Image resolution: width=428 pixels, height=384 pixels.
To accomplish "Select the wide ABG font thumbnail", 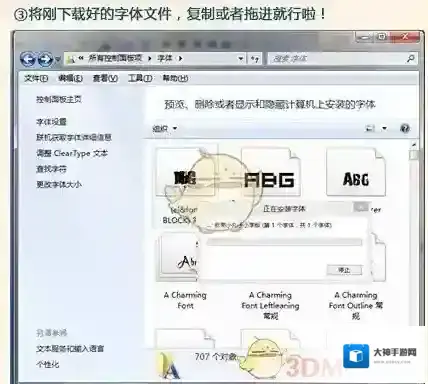I will pyautogui.click(x=270, y=173).
